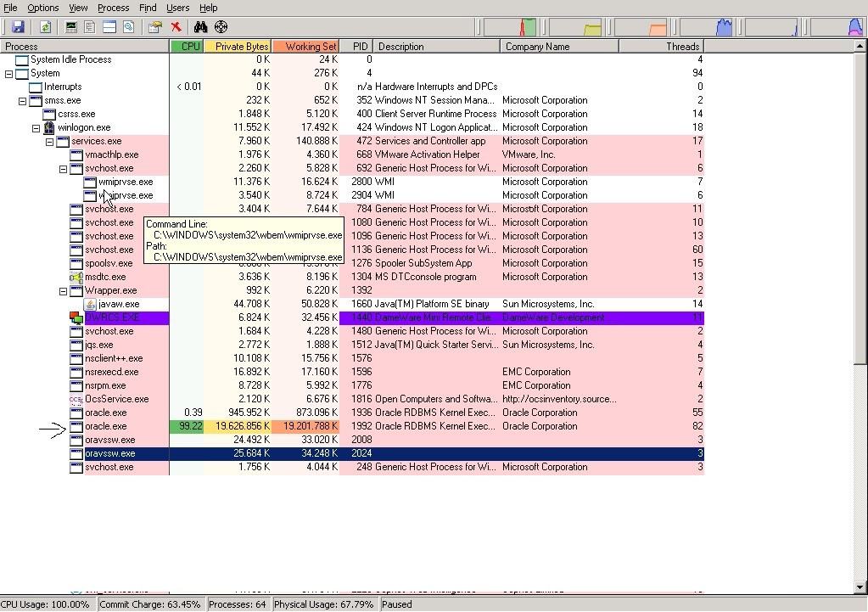Refresh the process view
Screen dimensions: 868x612
pos(44,26)
